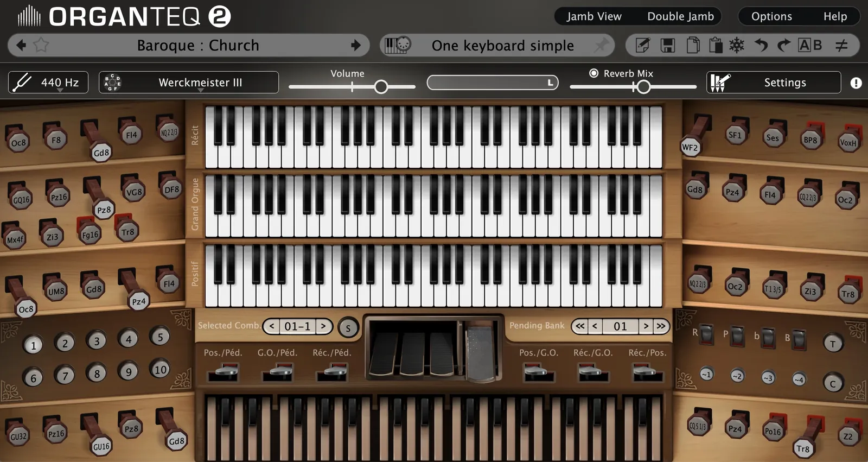Open the One keyboard simple selector
Image resolution: width=868 pixels, height=462 pixels.
pos(502,45)
